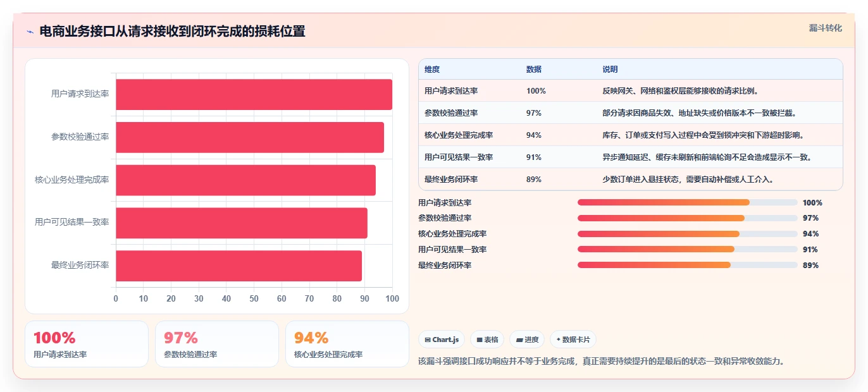868x392 pixels.
Task: Click the x-axis tick label 100
Action: pos(392,298)
